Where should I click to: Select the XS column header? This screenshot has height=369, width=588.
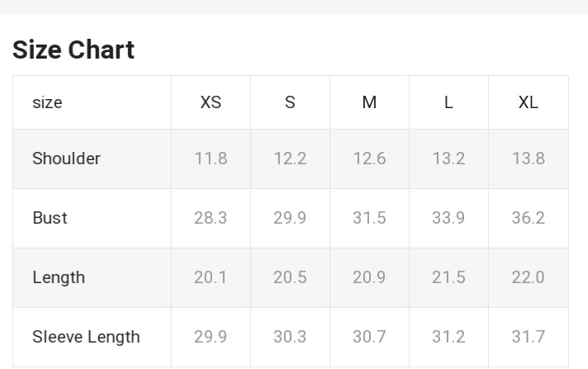[211, 102]
